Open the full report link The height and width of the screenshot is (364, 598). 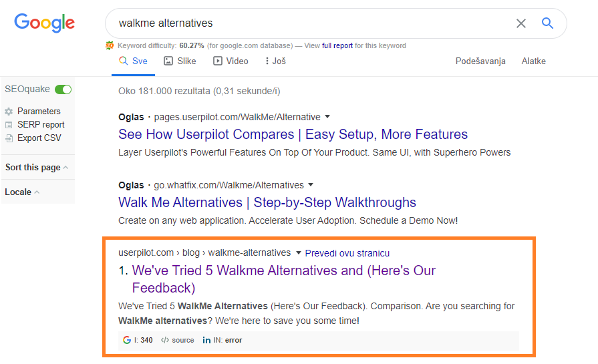337,45
